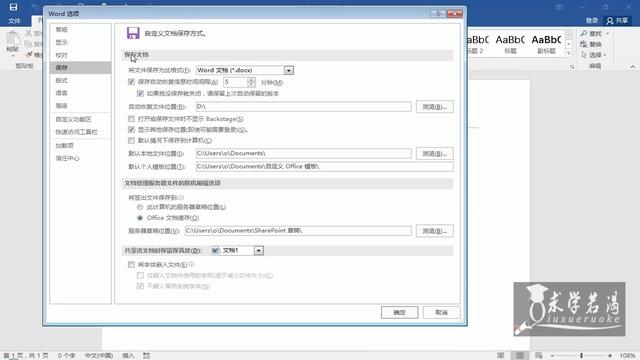Click the macro recording icon in the status bar
This screenshot has width=640, height=360.
[x=146, y=356]
